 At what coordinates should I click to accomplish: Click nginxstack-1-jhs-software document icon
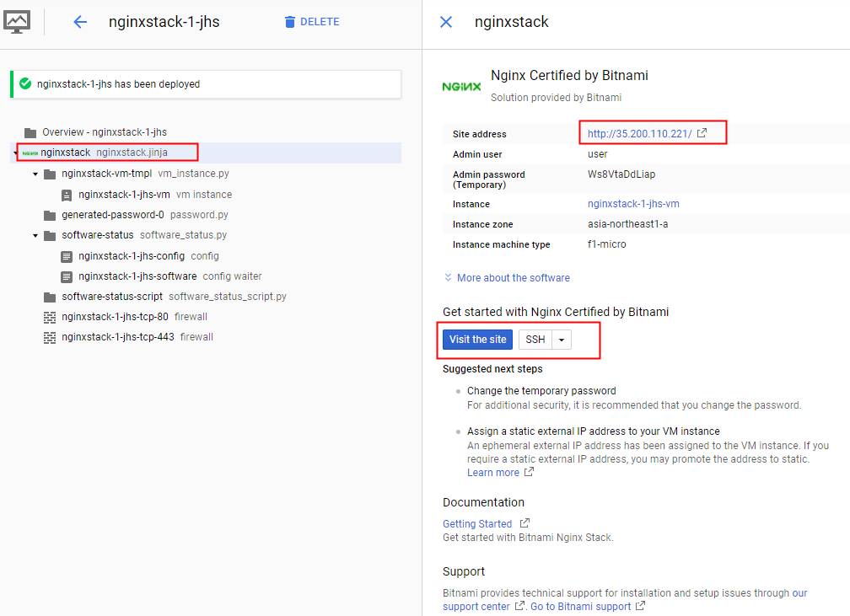67,277
